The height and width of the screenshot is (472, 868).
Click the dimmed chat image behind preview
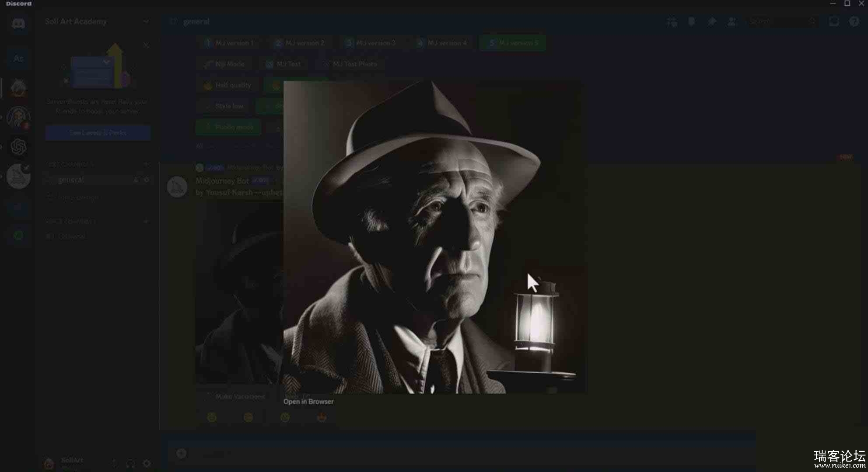click(239, 293)
